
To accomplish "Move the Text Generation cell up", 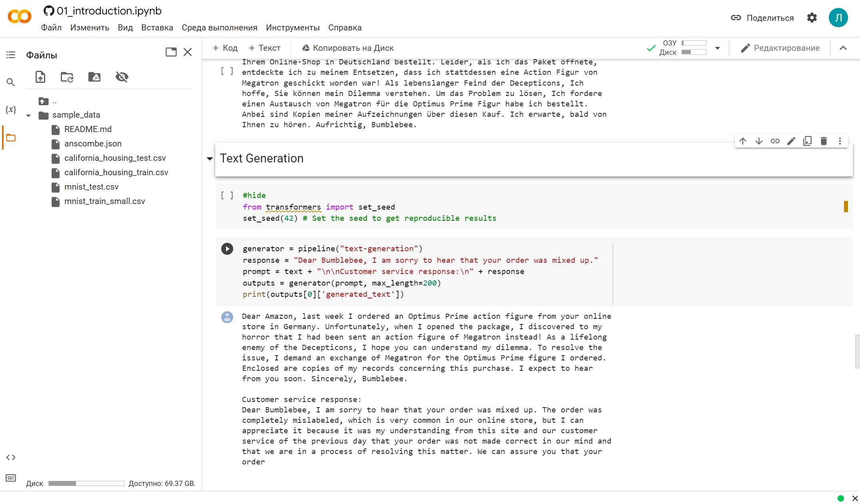I will pos(743,141).
